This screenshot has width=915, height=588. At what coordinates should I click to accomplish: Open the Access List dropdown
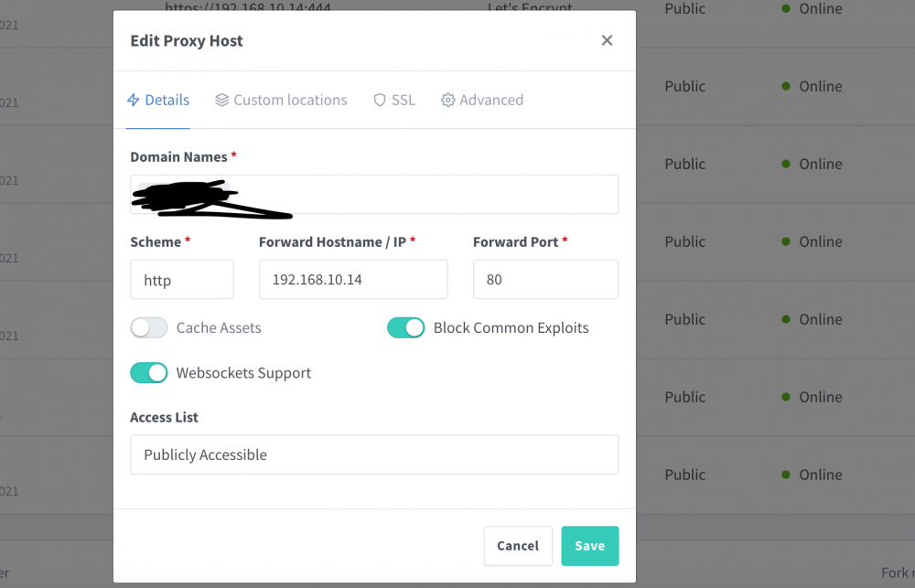374,454
